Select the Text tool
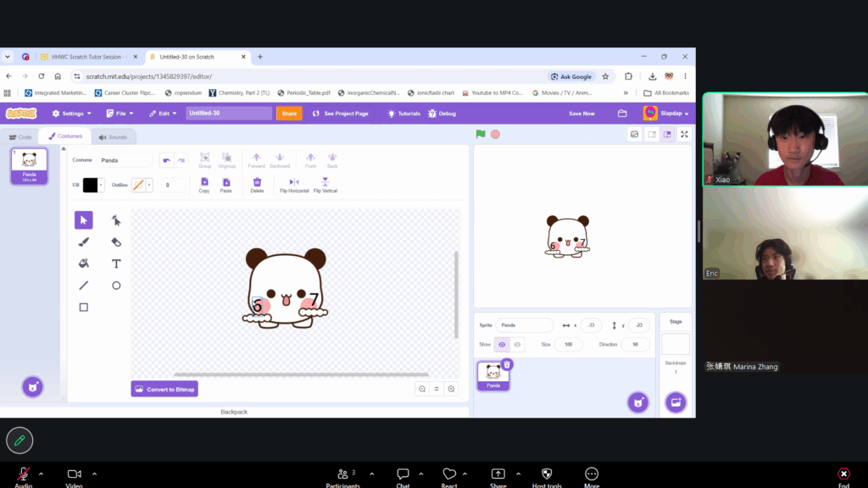Screen dimensions: 868x488 [115, 263]
